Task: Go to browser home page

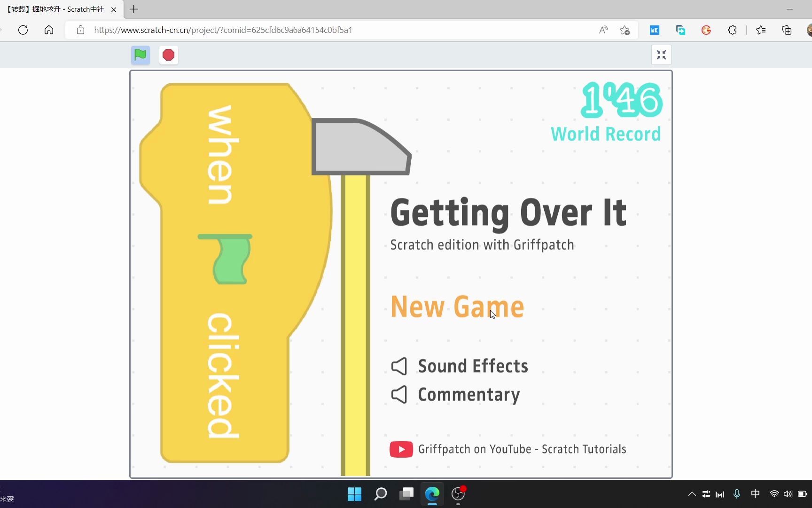Action: point(49,30)
